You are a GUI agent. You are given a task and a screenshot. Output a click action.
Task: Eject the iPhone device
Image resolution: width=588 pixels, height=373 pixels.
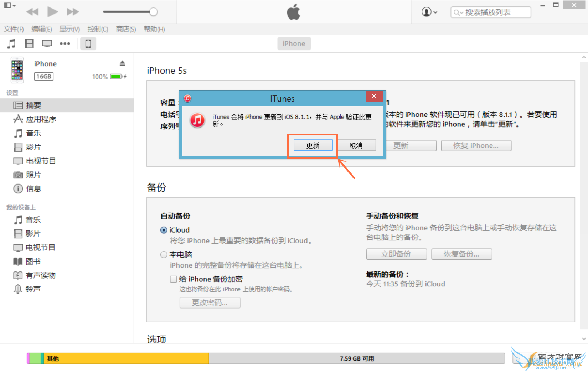(x=122, y=63)
